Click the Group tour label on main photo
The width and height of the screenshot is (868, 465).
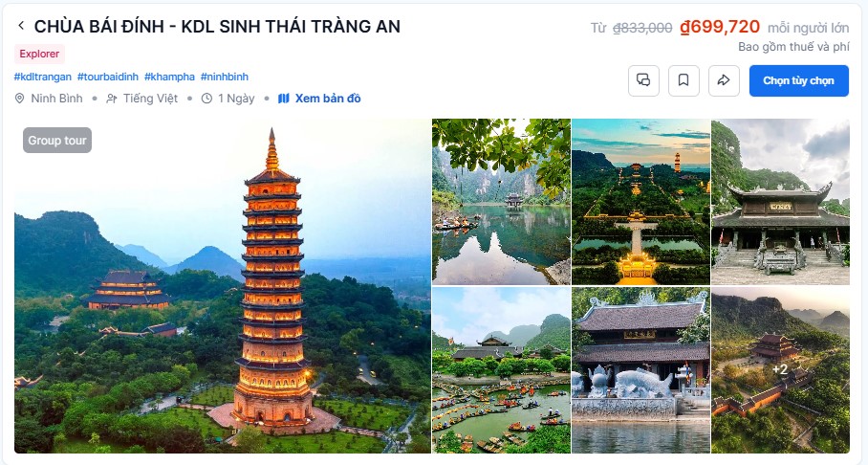[x=57, y=141]
